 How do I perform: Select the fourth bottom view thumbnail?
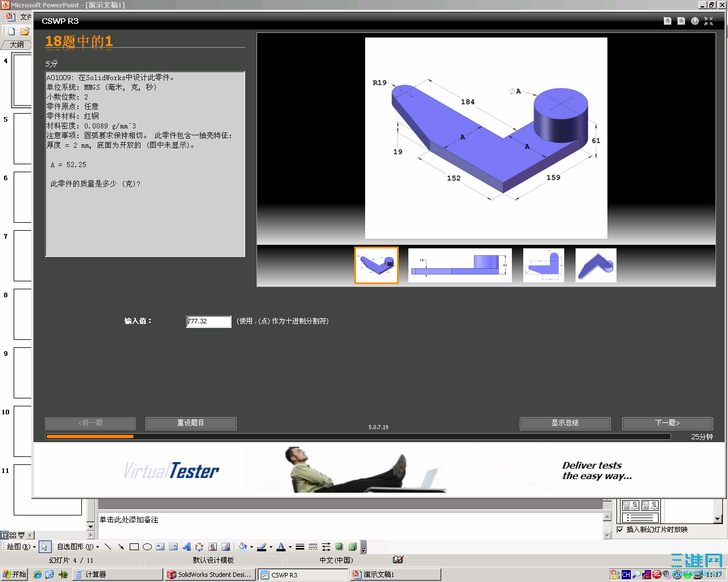pos(596,265)
